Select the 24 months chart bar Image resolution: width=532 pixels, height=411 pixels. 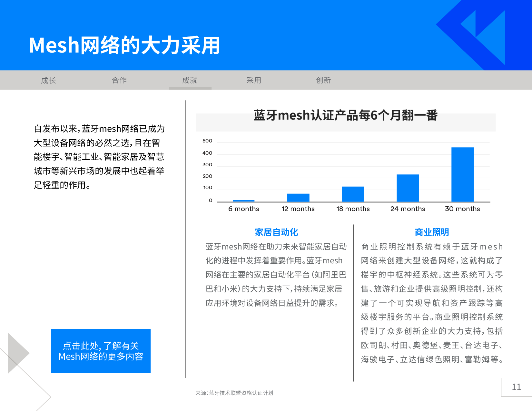(408, 188)
